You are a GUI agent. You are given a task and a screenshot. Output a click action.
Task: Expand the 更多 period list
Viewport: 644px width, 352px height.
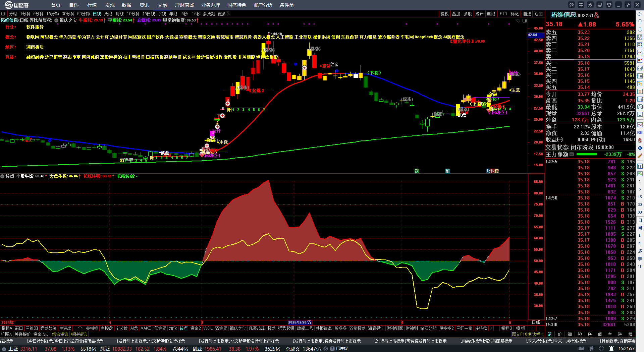pyautogui.click(x=223, y=14)
